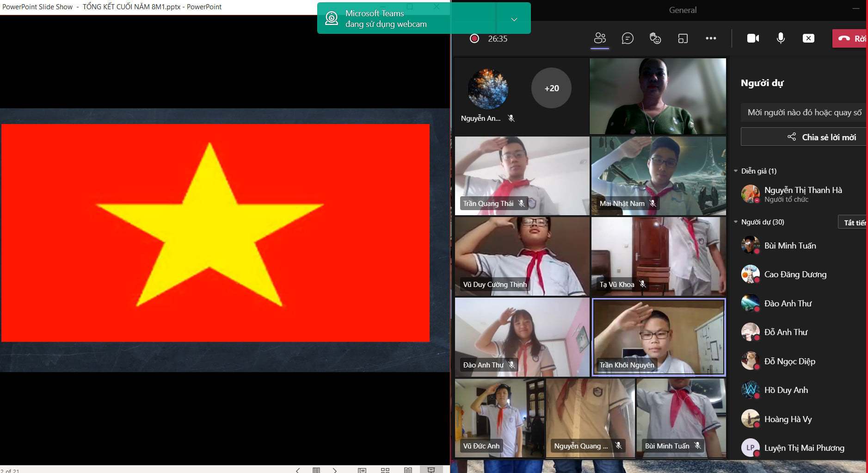Click the +20 more participants circle
Viewport: 868px width, 473px height.
551,88
